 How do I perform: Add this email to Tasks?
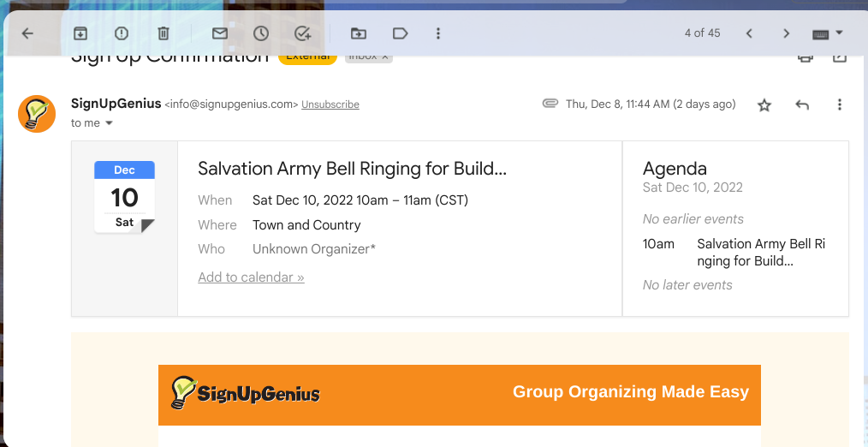click(x=302, y=33)
